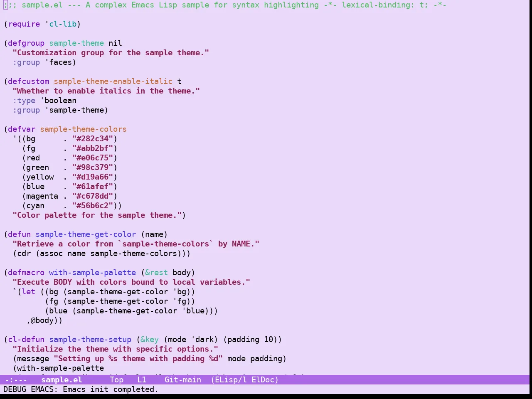This screenshot has height=399, width=532.
Task: Click the word 'assoc' in the cdr expression
Action: click(51, 254)
